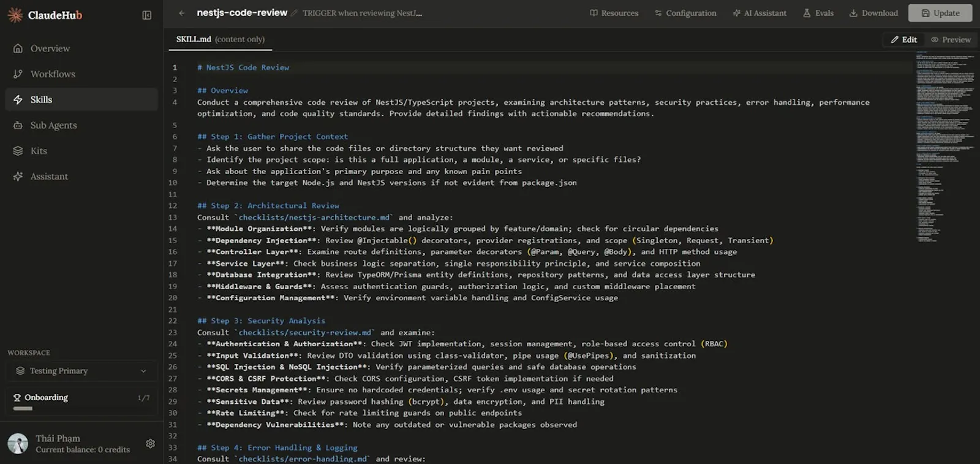The width and height of the screenshot is (980, 464).
Task: Go back using the arrow icon
Action: click(x=181, y=13)
